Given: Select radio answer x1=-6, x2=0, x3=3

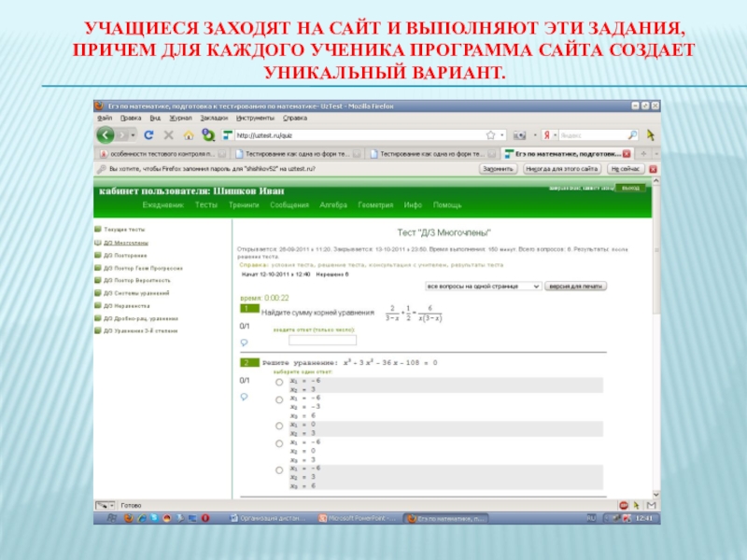Looking at the screenshot, I should coord(279,444).
